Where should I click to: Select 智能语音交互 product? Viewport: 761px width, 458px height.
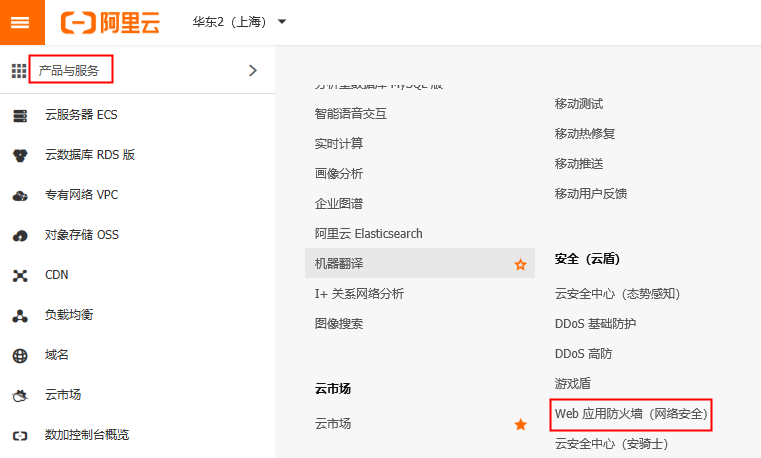click(350, 114)
